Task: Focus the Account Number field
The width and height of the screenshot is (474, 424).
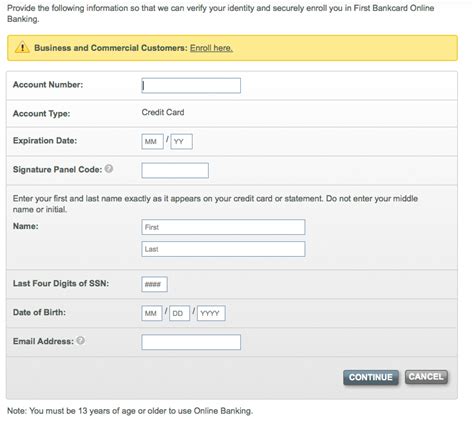Action: coord(191,86)
